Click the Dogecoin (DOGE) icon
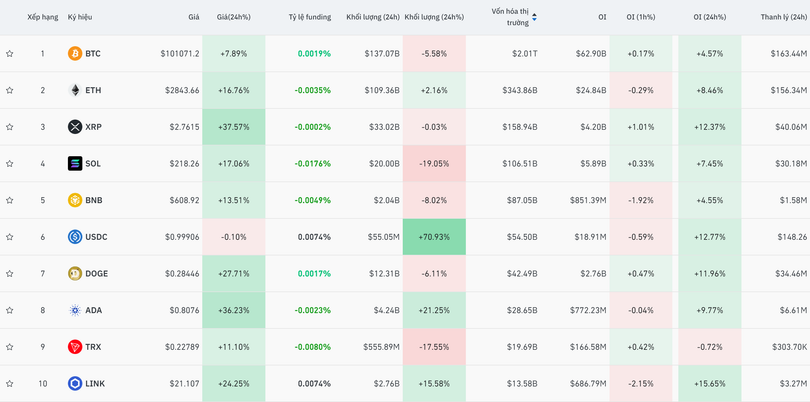The width and height of the screenshot is (810, 402). pyautogui.click(x=75, y=274)
